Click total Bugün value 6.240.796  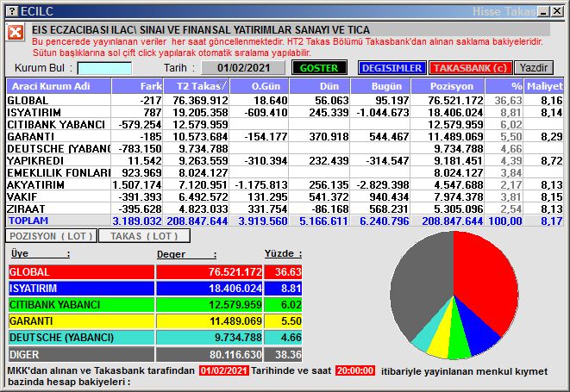(x=385, y=221)
